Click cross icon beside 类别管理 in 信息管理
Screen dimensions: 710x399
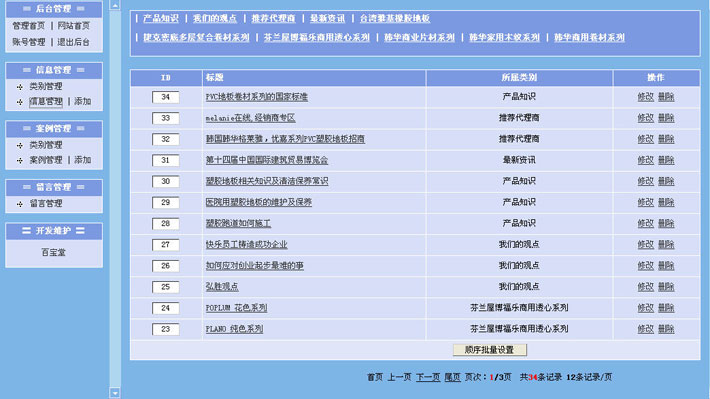click(19, 87)
